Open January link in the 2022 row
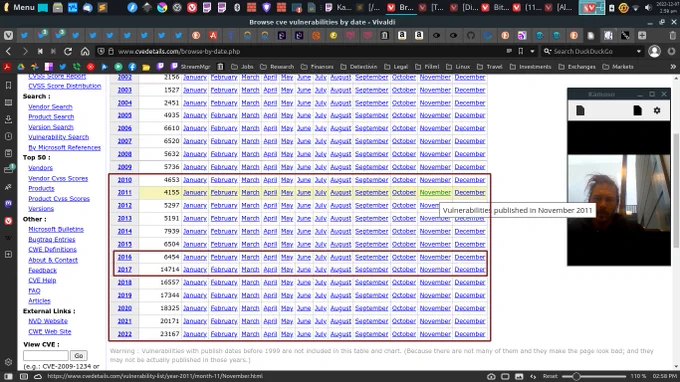 click(x=195, y=334)
